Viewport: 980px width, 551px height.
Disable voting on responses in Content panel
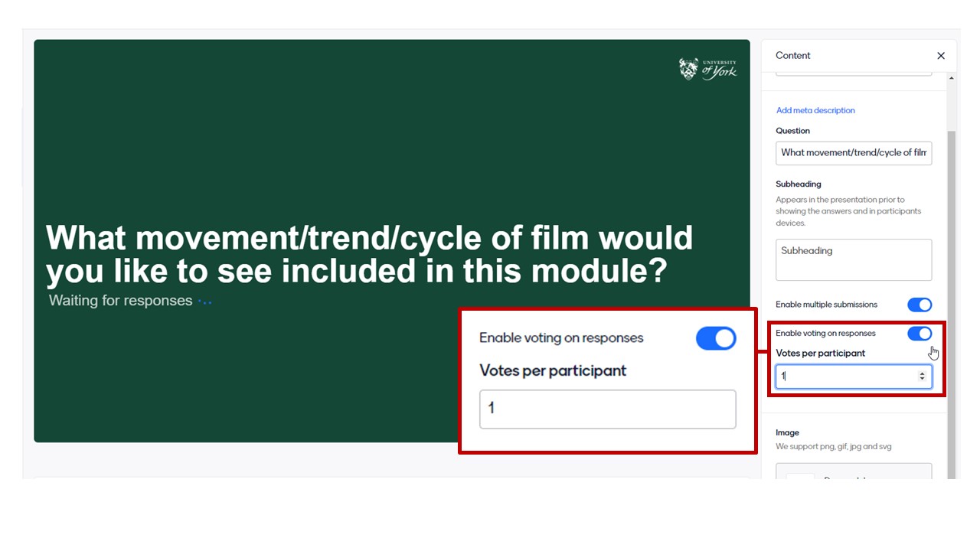(x=920, y=334)
